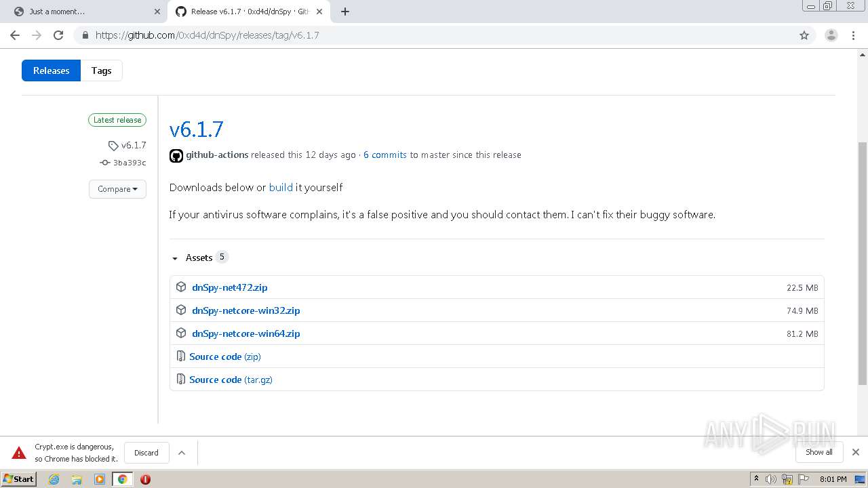
Task: Click github-actions avatar icon
Action: [176, 155]
